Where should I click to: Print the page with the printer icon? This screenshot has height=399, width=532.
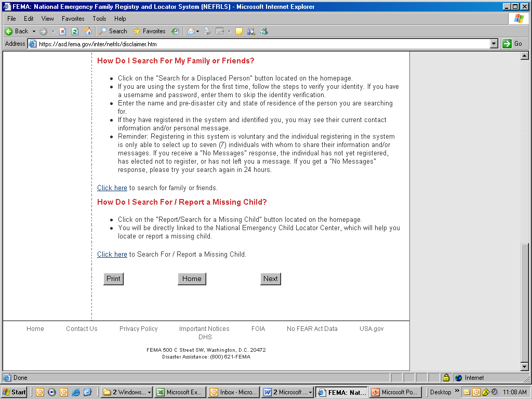[x=207, y=31]
